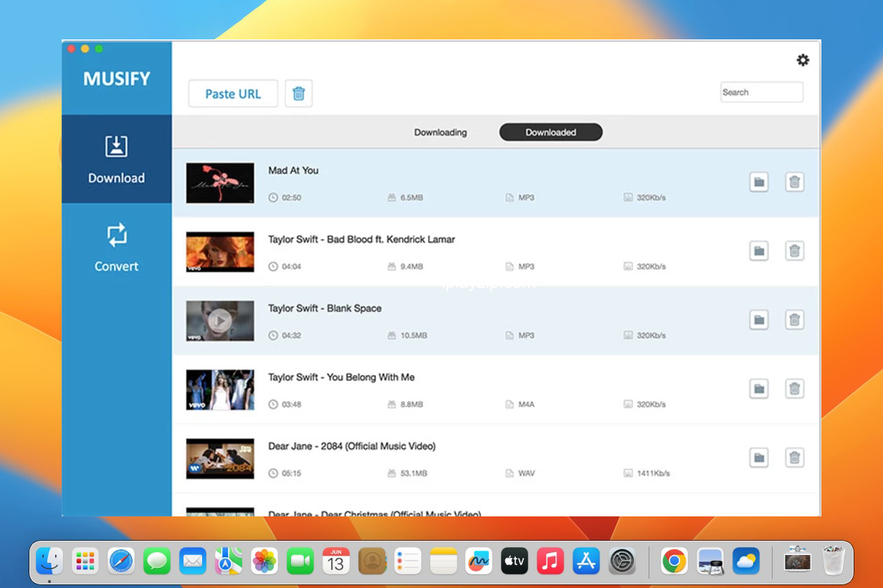Open the Trash in the Dock

pos(834,560)
